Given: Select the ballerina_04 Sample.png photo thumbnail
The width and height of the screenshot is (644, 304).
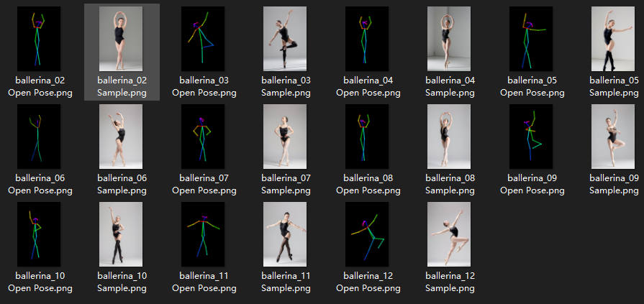Looking at the screenshot, I should (x=449, y=39).
